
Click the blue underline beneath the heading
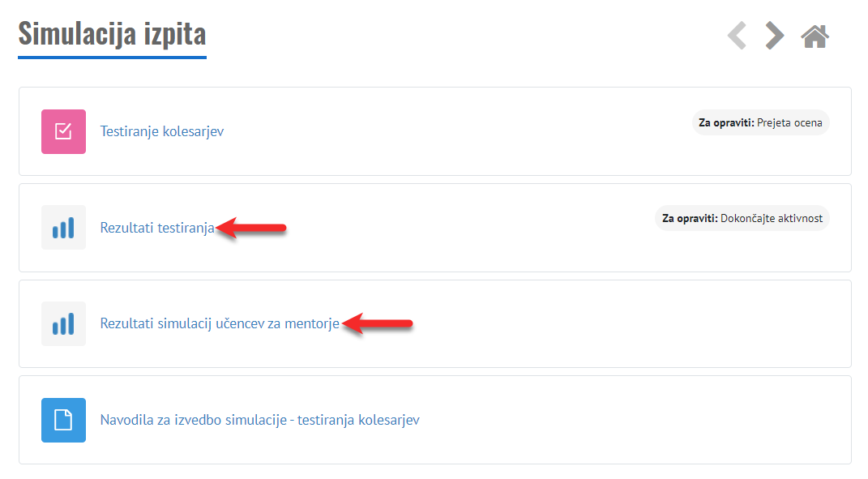click(x=112, y=57)
